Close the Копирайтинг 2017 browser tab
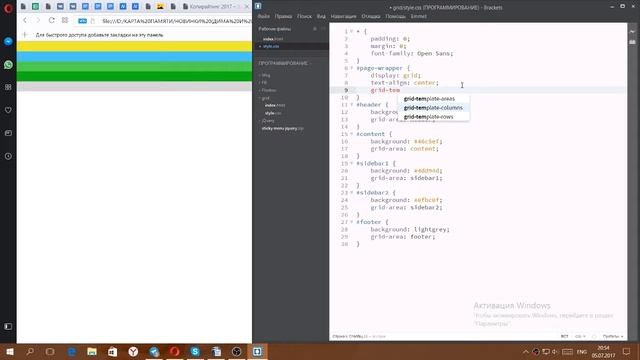Image resolution: width=640 pixels, height=360 pixels. coord(247,7)
